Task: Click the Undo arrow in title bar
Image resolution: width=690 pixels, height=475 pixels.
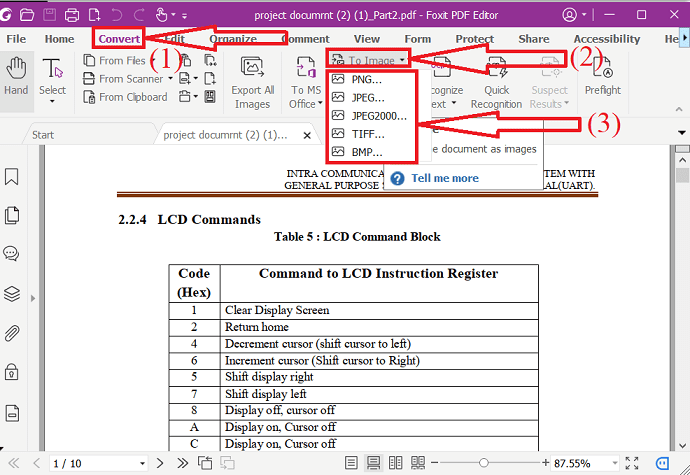Action: (x=117, y=15)
